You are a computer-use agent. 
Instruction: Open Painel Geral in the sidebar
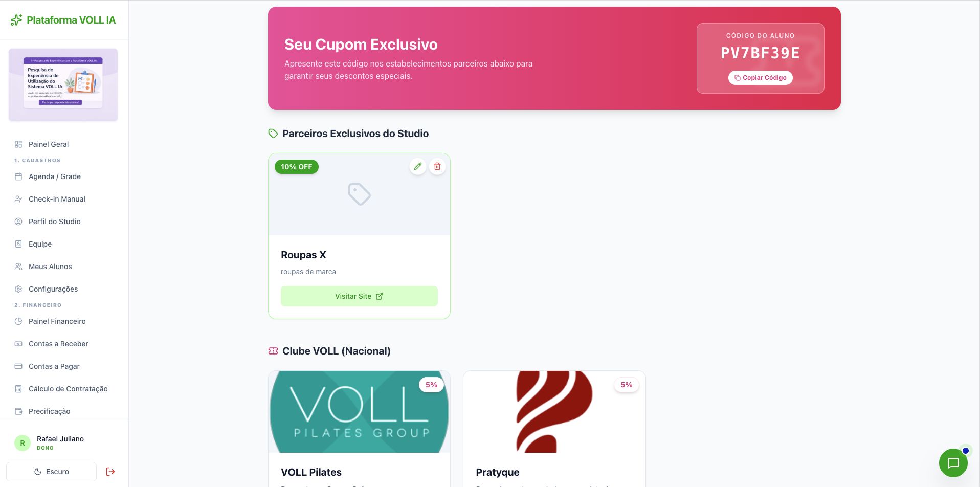pyautogui.click(x=49, y=144)
